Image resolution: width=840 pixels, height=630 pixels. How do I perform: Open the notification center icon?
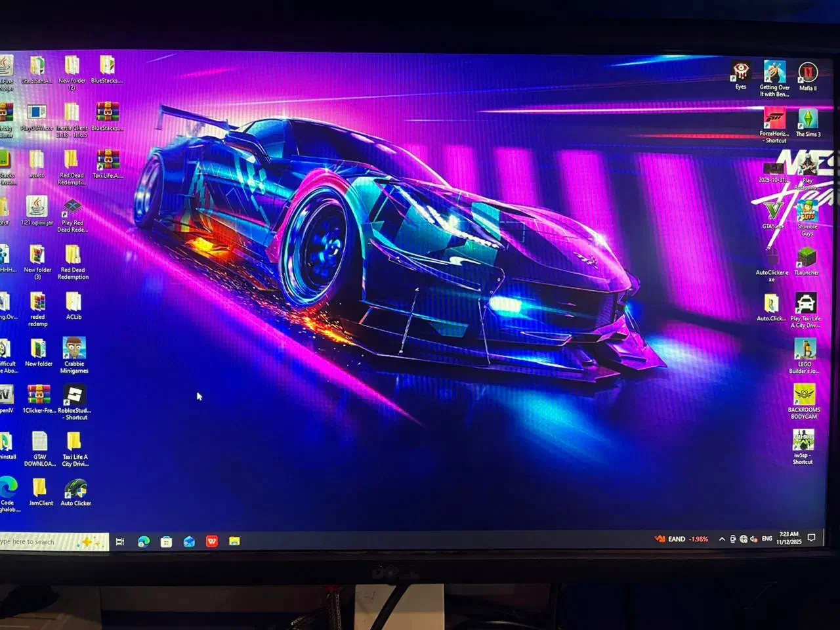pos(812,537)
